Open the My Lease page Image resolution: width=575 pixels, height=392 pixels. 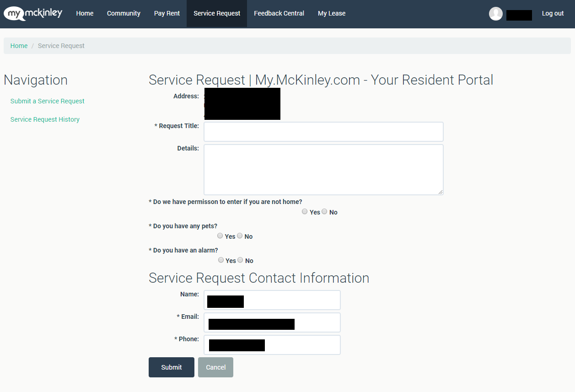click(332, 14)
